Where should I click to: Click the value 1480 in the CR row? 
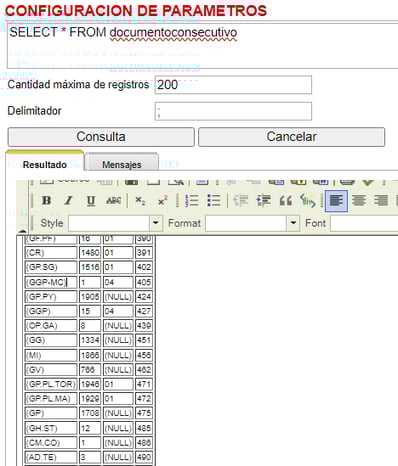[90, 253]
